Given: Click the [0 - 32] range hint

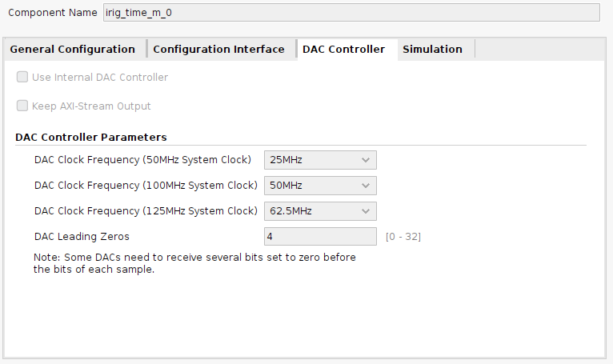Looking at the screenshot, I should [x=403, y=237].
